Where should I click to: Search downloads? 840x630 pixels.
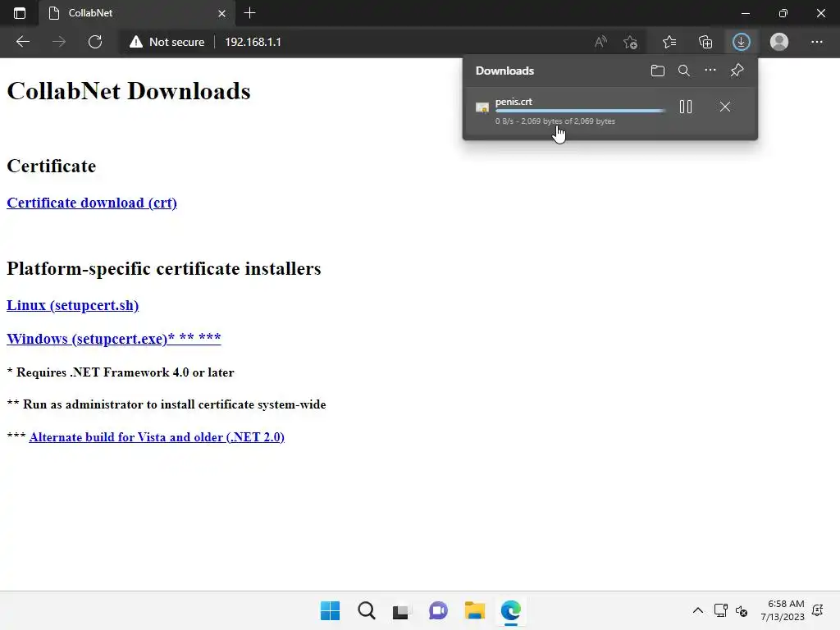coord(684,71)
